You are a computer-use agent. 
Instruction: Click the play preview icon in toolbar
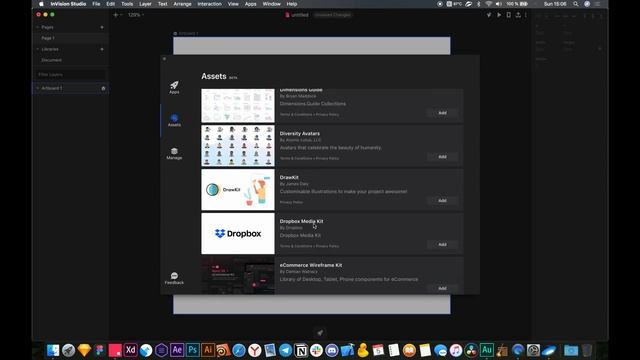coord(499,15)
